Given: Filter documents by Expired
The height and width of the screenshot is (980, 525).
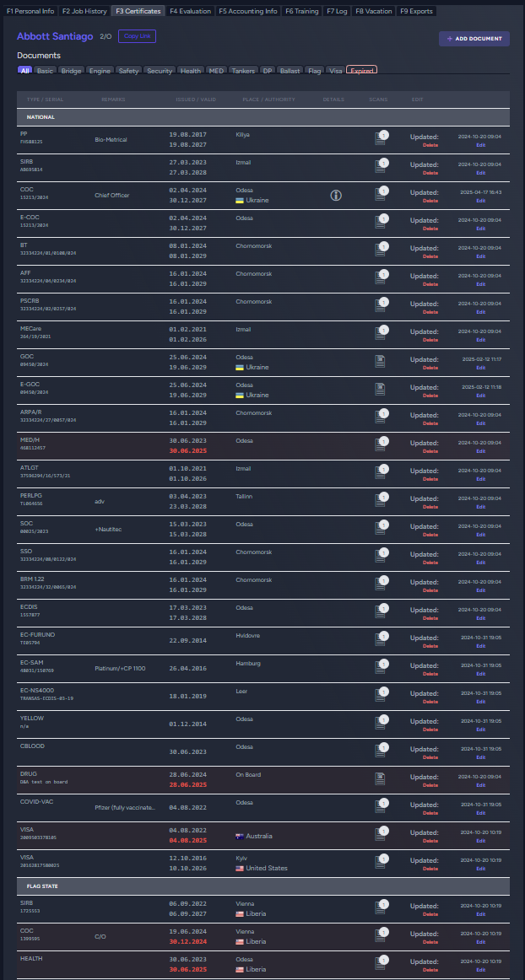Looking at the screenshot, I should coord(361,71).
